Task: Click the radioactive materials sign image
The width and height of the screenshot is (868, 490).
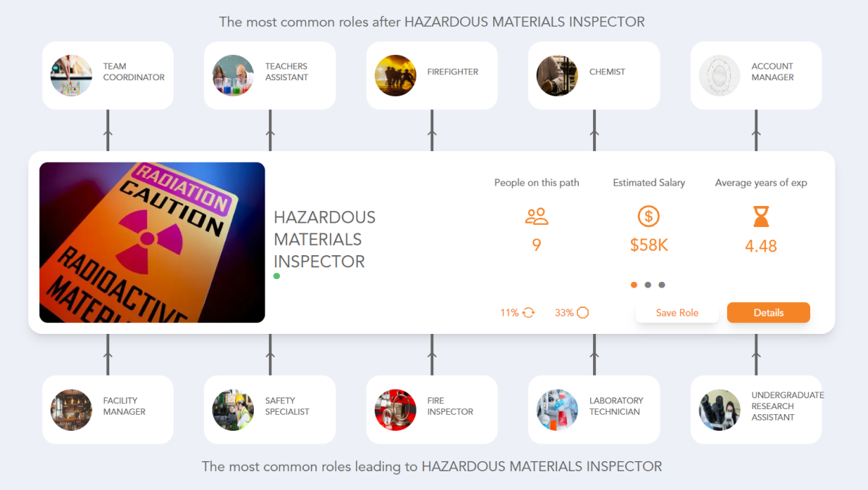Action: [x=152, y=241]
